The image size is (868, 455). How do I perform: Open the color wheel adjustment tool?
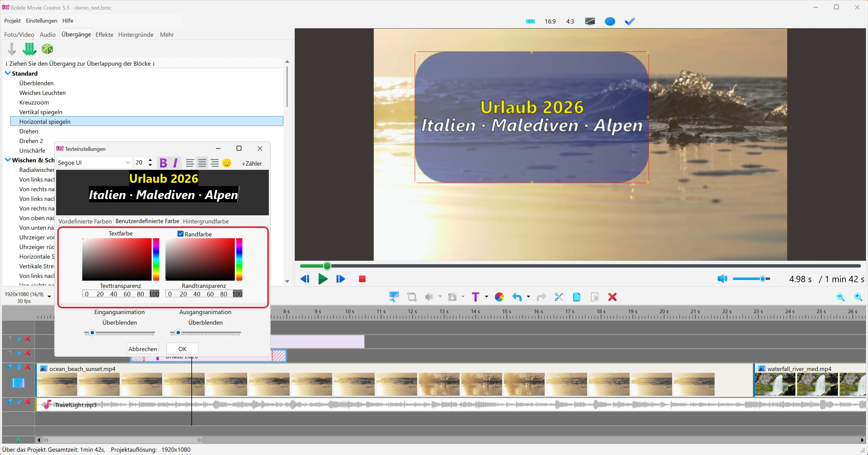point(499,297)
